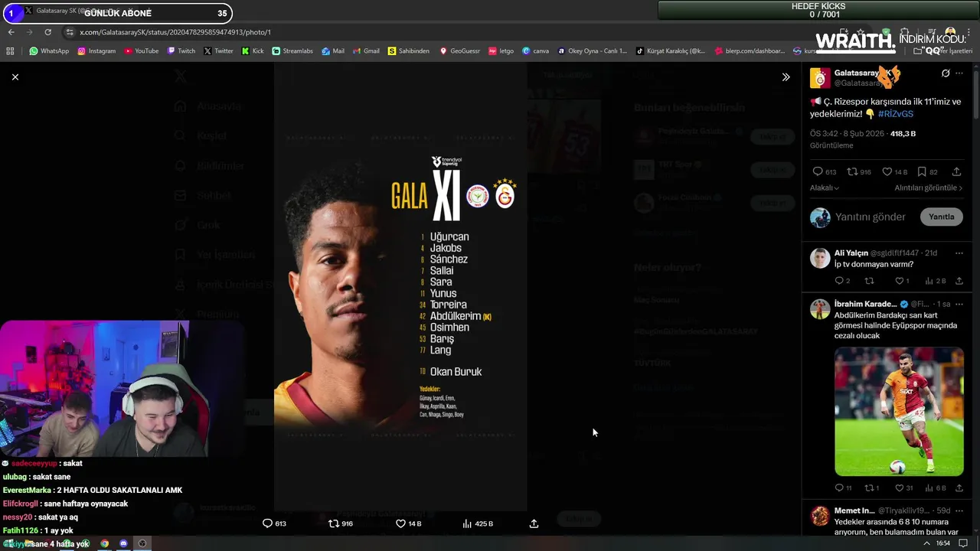This screenshot has width=980, height=551.
Task: Click the Yanıtını gönder reply field
Action: coord(871,217)
